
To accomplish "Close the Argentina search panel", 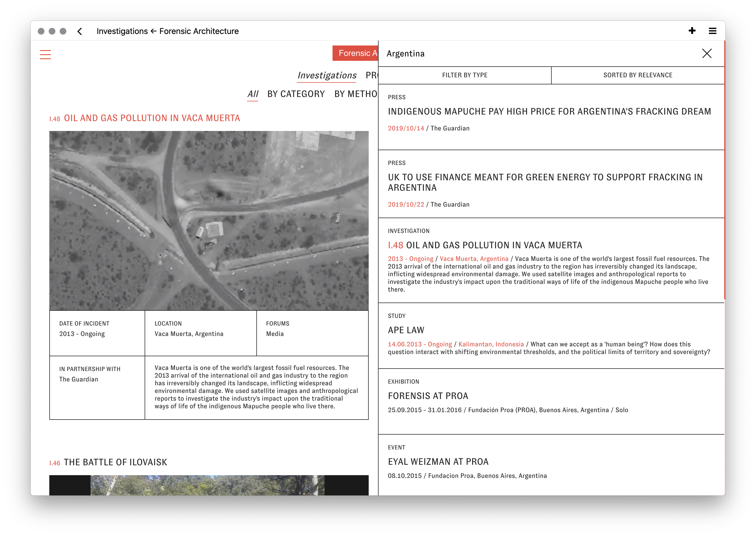I will pos(706,53).
